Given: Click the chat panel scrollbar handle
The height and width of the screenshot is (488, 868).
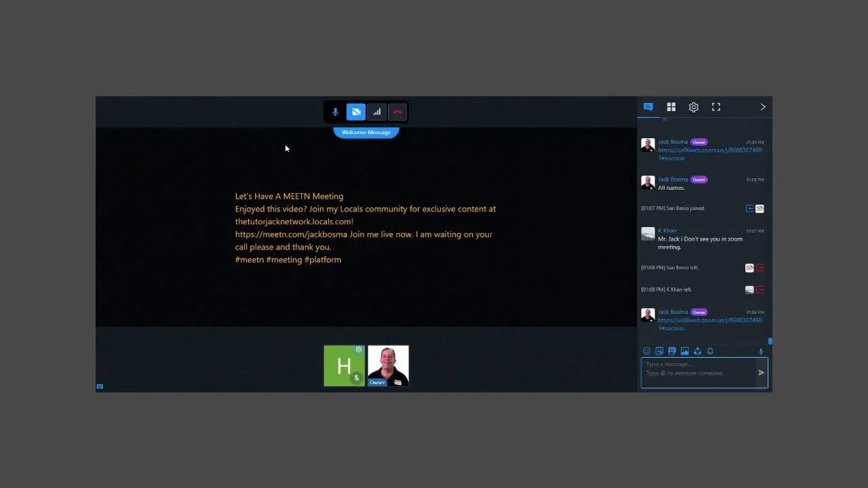Looking at the screenshot, I should pos(770,341).
